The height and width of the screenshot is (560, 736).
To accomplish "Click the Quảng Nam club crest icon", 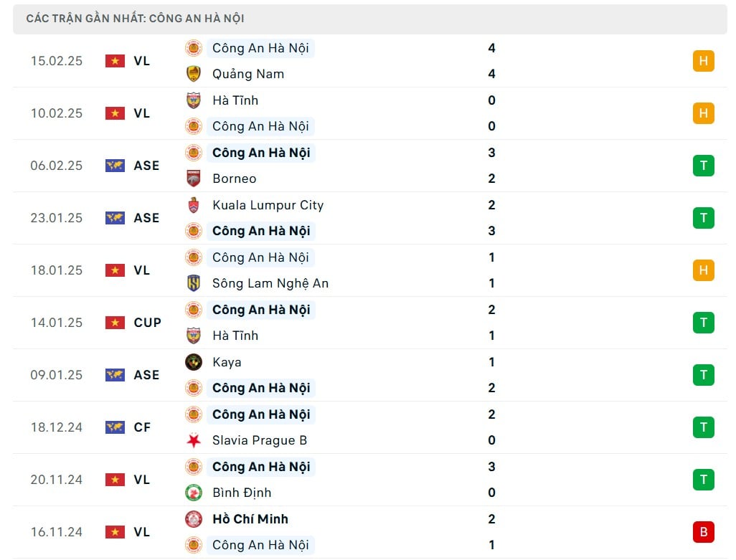I will [194, 74].
